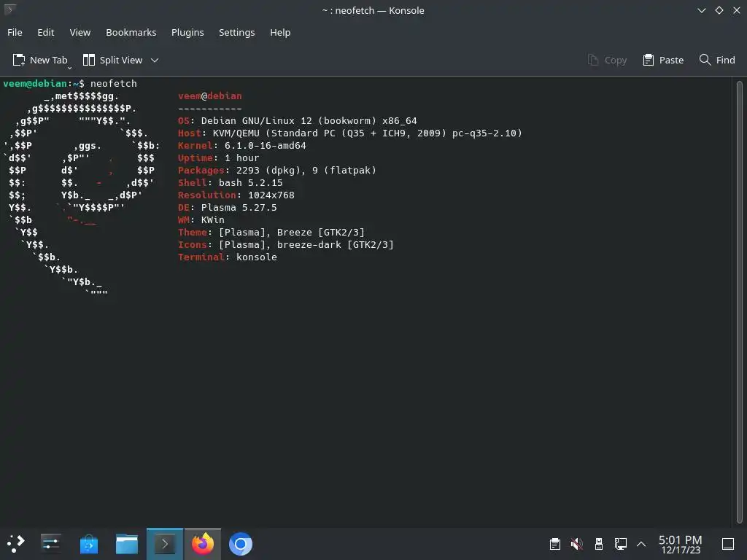Click the Host line KVM/QEMU
This screenshot has height=560, width=747.
tap(349, 133)
